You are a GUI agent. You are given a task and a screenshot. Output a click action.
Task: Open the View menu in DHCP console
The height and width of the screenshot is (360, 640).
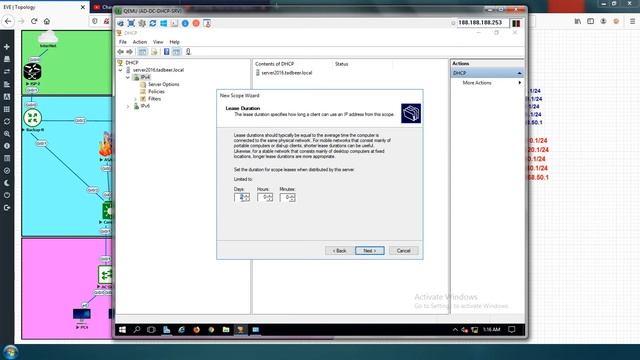tap(158, 42)
